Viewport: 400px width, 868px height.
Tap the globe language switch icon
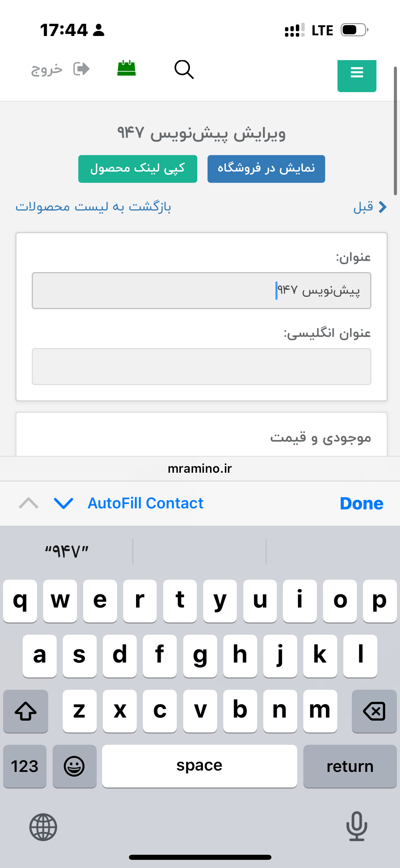[43, 827]
